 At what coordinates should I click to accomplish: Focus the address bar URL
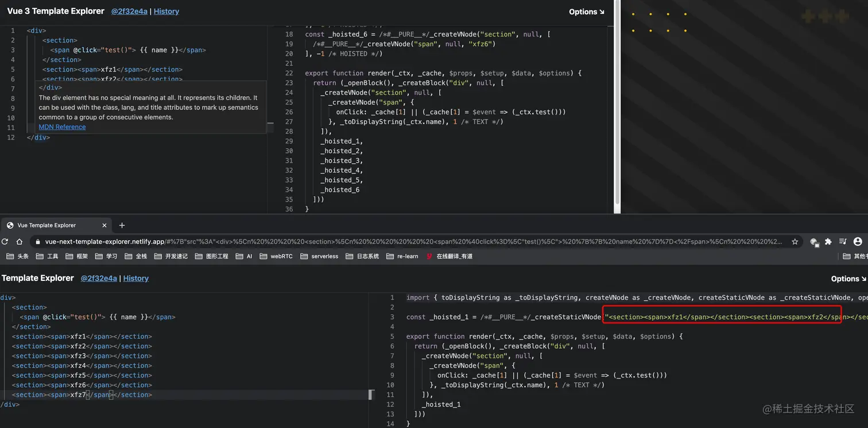coord(413,242)
